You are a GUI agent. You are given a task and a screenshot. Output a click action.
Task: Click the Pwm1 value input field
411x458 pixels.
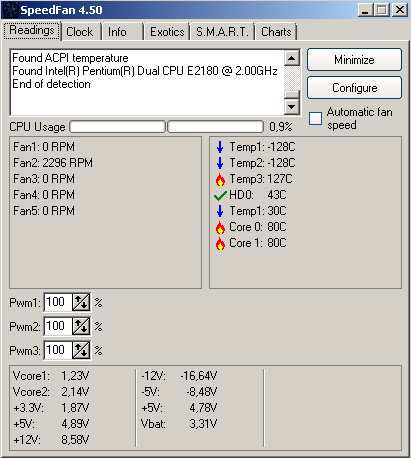tap(58, 302)
